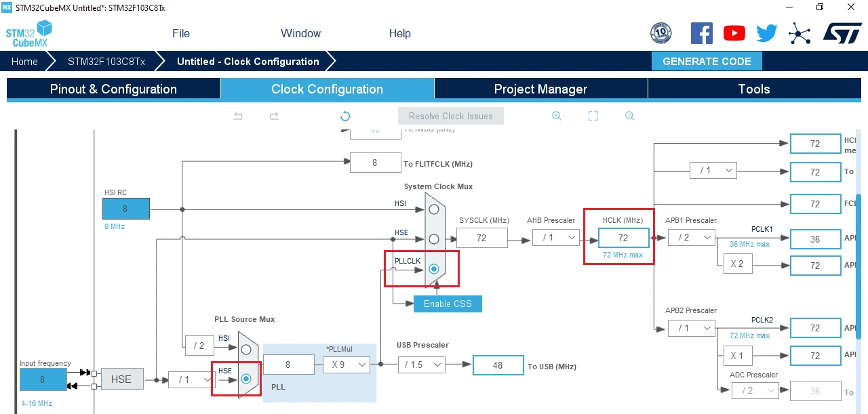868x414 pixels.
Task: Zoom in on the clock diagram
Action: click(556, 116)
